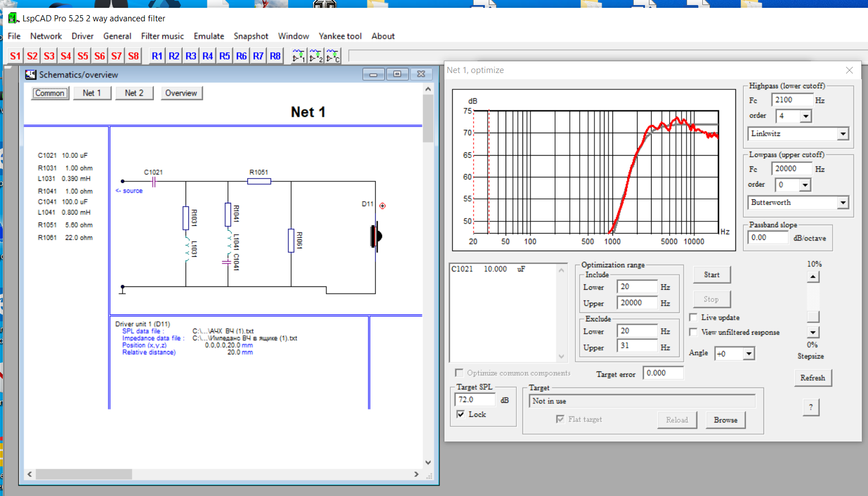Screen dimensions: 868x496
Task: Click the S8 snapshot toolbar button
Action: 133,56
